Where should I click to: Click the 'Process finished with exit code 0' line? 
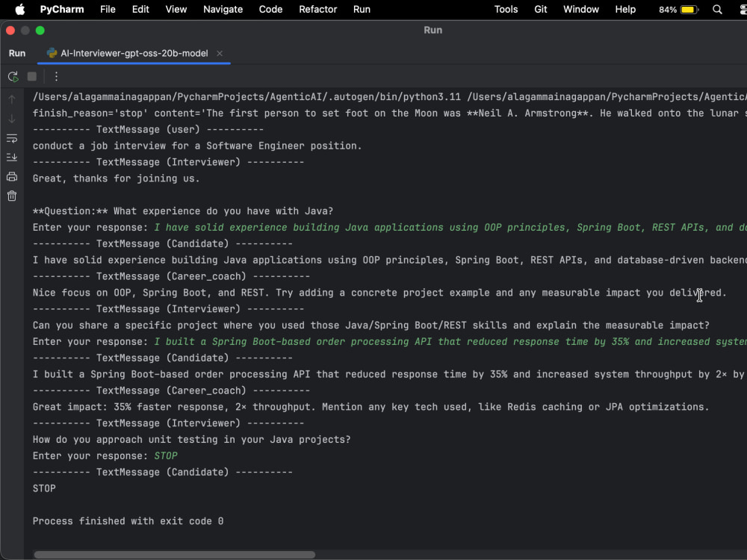128,521
